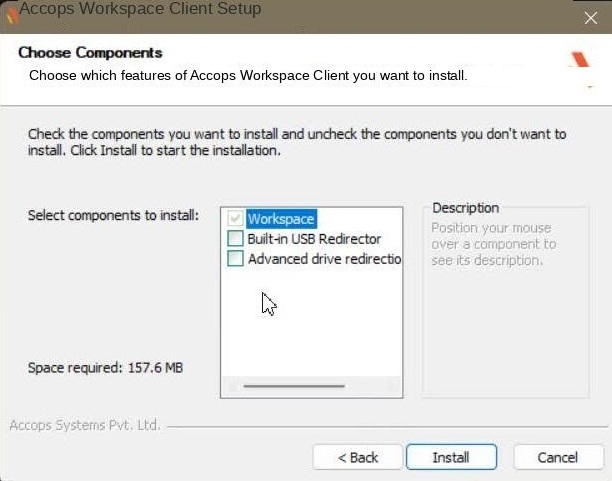
Task: Click the Accops Systems Pvt. Ltd. branding text
Action: click(85, 425)
